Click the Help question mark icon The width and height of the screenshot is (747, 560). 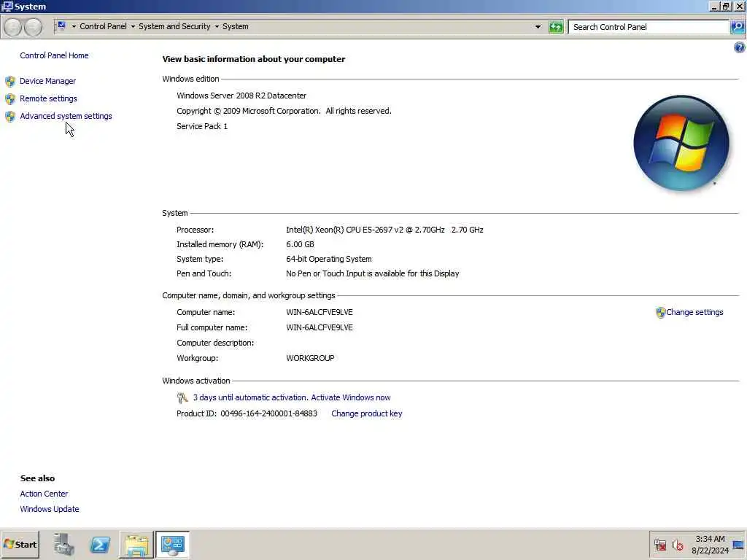(740, 47)
